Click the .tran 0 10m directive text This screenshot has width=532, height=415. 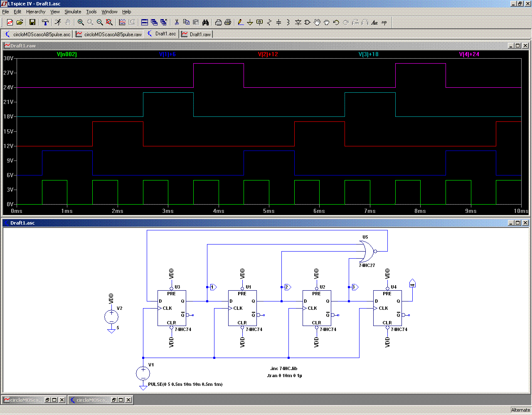[284, 375]
